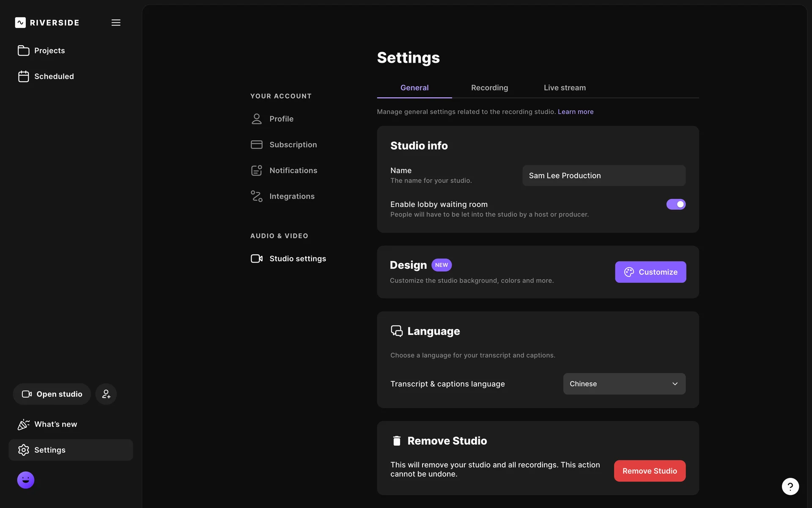812x508 pixels.
Task: Click the dropdown chevron arrow
Action: 675,384
